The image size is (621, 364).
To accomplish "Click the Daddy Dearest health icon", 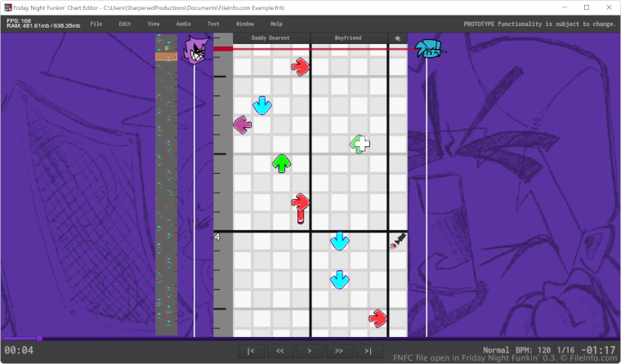I will click(195, 50).
